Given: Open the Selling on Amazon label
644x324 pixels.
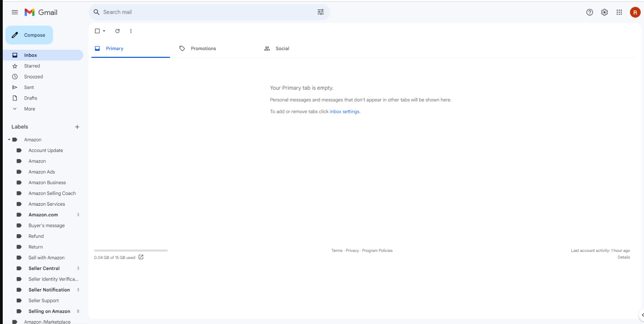Looking at the screenshot, I should (x=49, y=311).
